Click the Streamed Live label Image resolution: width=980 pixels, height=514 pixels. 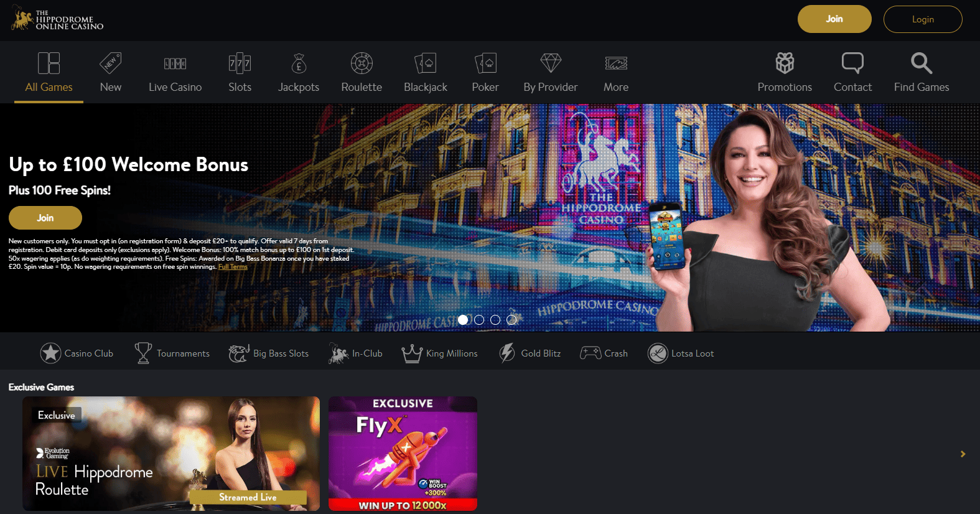pyautogui.click(x=248, y=497)
